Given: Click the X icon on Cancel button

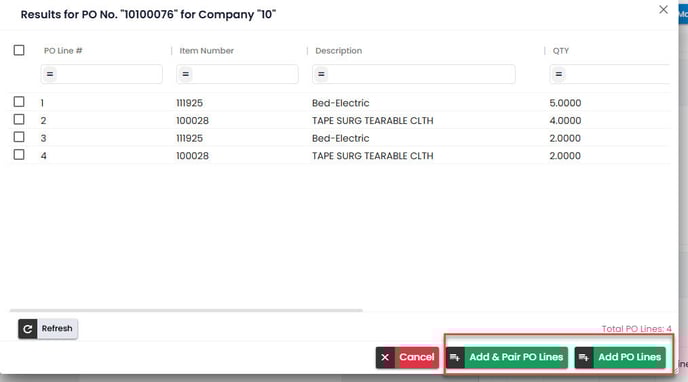Looking at the screenshot, I should (385, 357).
